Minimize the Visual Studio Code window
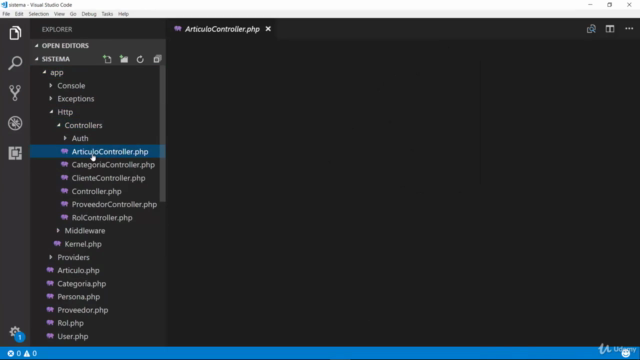 click(590, 5)
